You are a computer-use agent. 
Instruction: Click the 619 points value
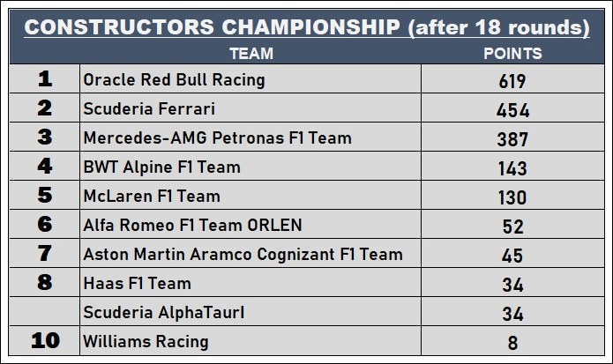512,81
